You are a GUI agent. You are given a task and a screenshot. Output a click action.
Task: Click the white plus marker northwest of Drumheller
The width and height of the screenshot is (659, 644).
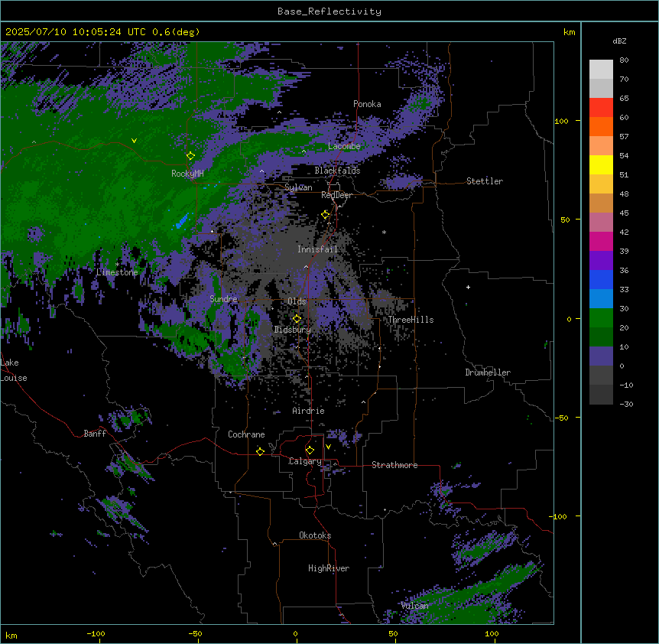(x=468, y=287)
